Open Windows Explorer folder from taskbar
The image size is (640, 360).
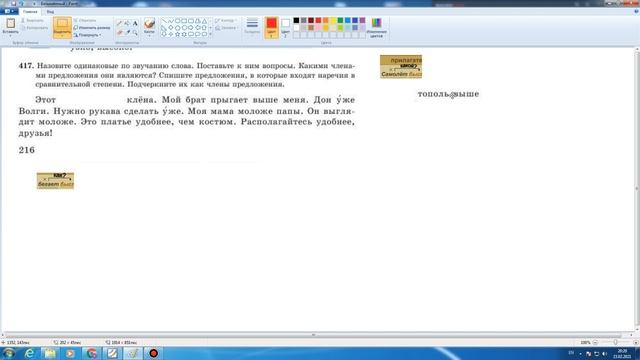click(x=50, y=353)
